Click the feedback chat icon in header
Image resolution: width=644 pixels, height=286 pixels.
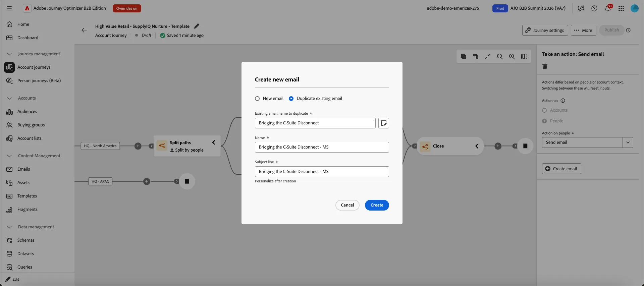coord(581,8)
